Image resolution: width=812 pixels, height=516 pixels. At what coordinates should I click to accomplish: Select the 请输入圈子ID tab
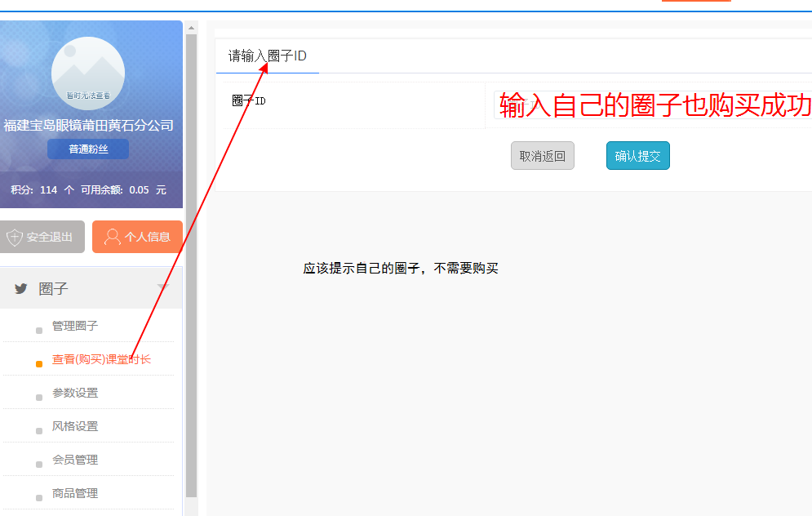point(267,56)
